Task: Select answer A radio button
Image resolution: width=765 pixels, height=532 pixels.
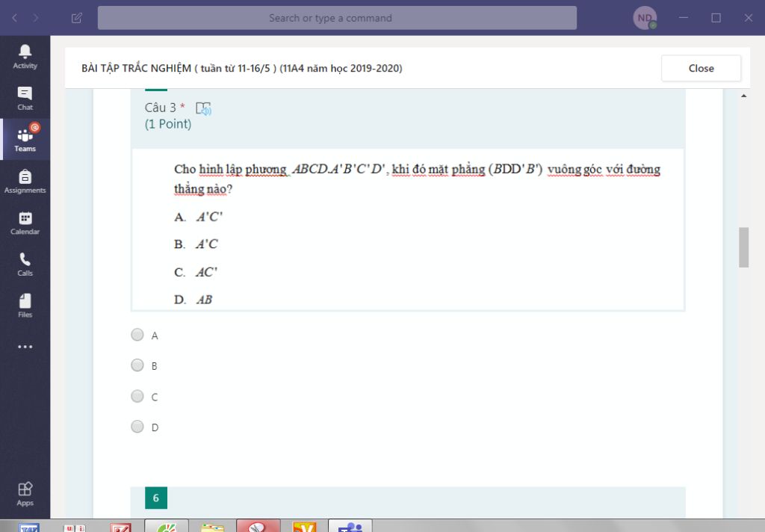Action: point(137,335)
